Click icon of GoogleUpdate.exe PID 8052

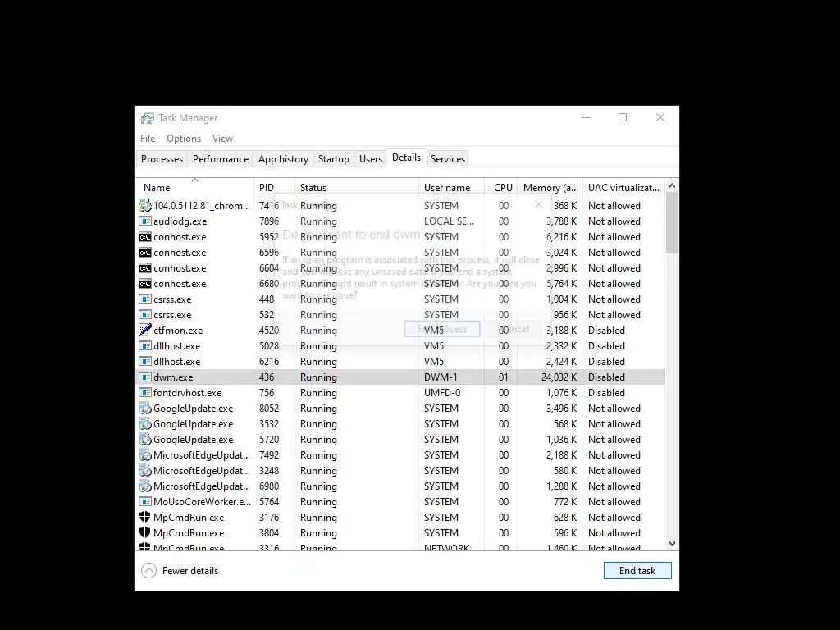(144, 409)
